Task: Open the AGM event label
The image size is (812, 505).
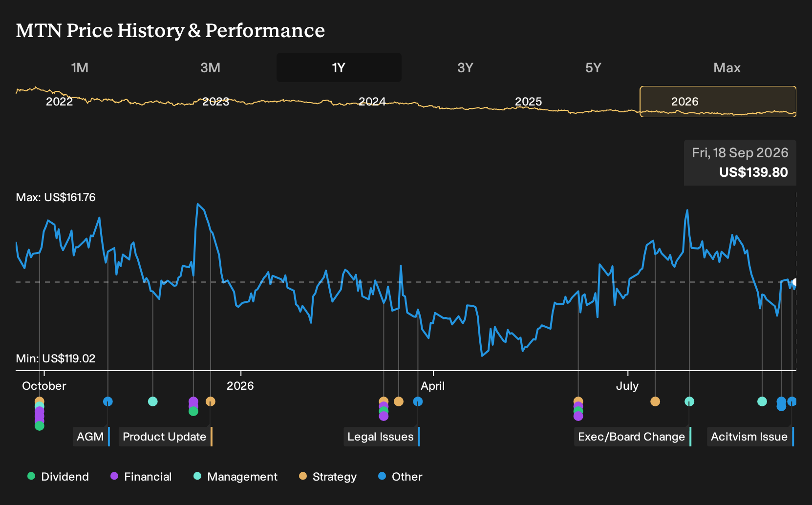Action: click(x=91, y=437)
